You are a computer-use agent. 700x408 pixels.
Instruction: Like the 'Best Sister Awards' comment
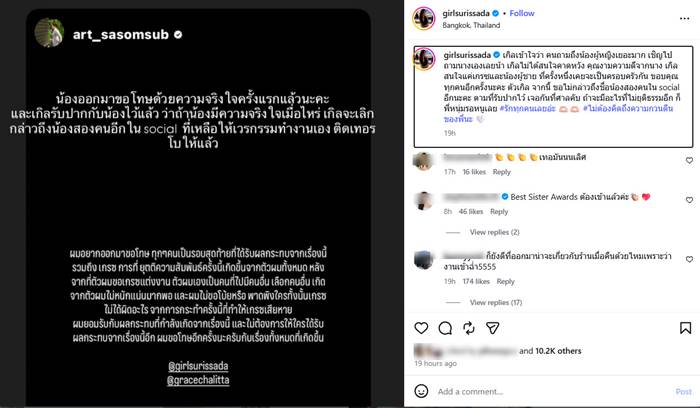click(689, 200)
